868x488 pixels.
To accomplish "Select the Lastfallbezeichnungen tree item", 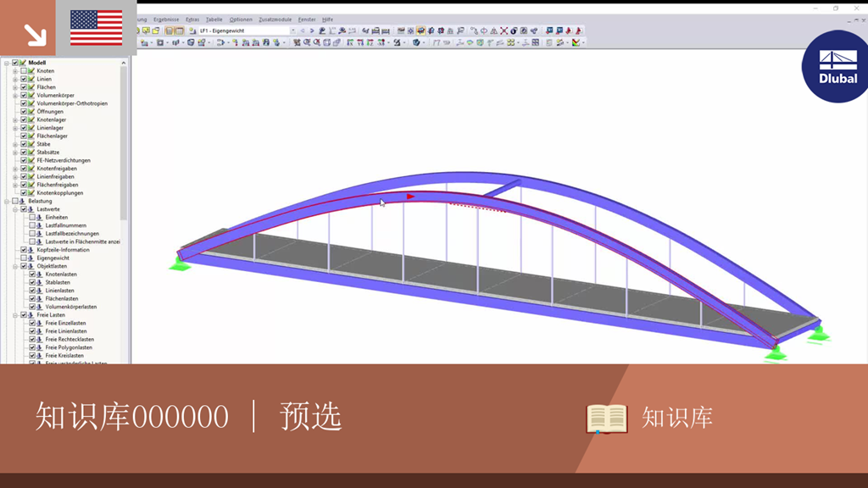I will (x=72, y=234).
